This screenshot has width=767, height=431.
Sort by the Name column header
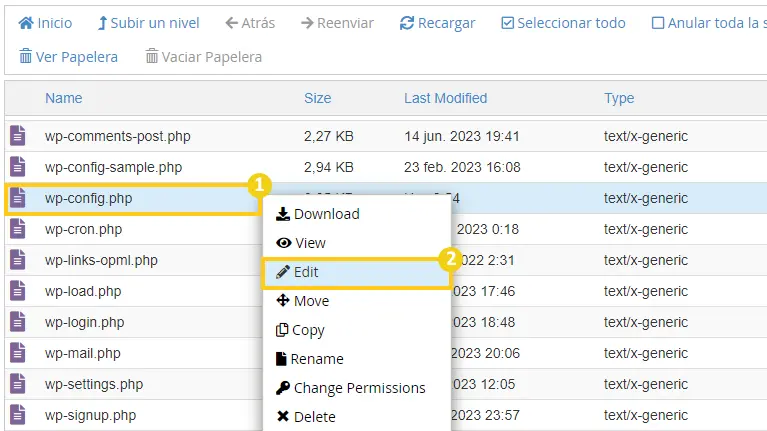click(64, 98)
